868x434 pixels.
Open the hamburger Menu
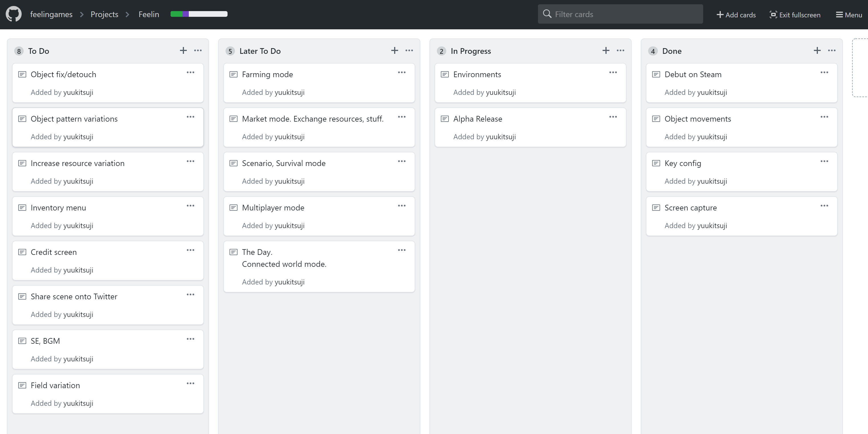[x=849, y=15]
